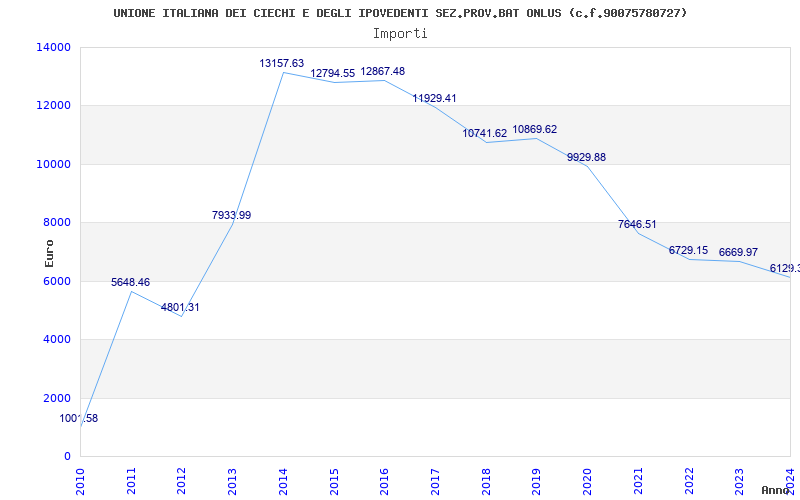Select the 10741.62 data label
The image size is (800, 500).
click(485, 133)
